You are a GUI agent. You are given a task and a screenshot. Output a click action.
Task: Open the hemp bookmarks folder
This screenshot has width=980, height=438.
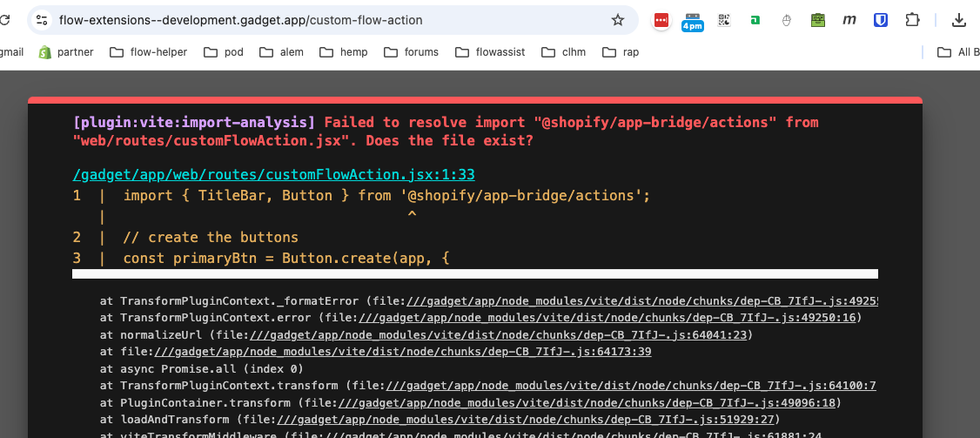coord(343,52)
